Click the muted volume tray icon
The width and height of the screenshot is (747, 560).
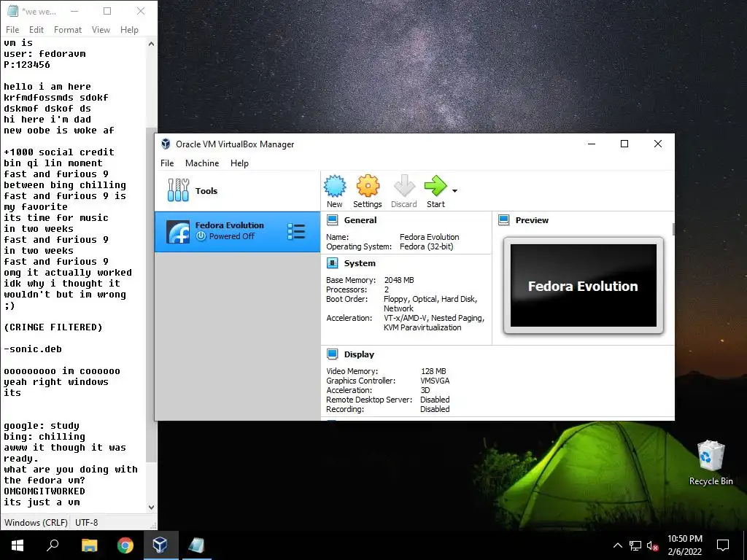coord(652,545)
